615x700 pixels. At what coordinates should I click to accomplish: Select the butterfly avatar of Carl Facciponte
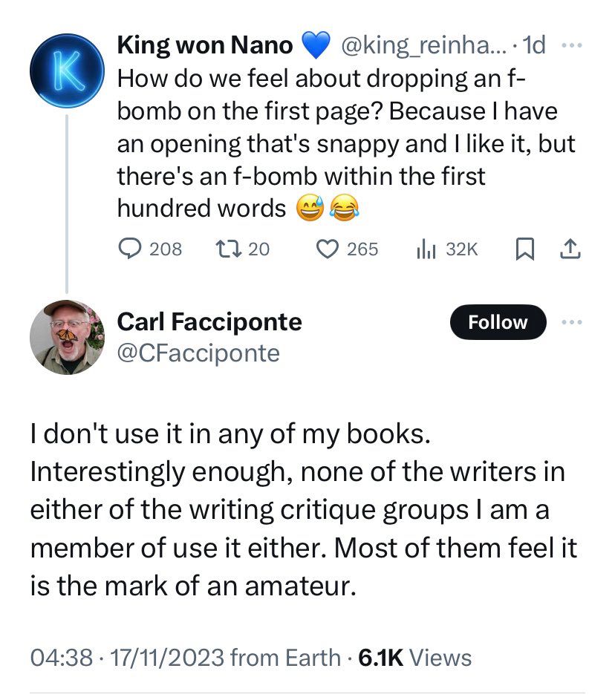(x=67, y=337)
